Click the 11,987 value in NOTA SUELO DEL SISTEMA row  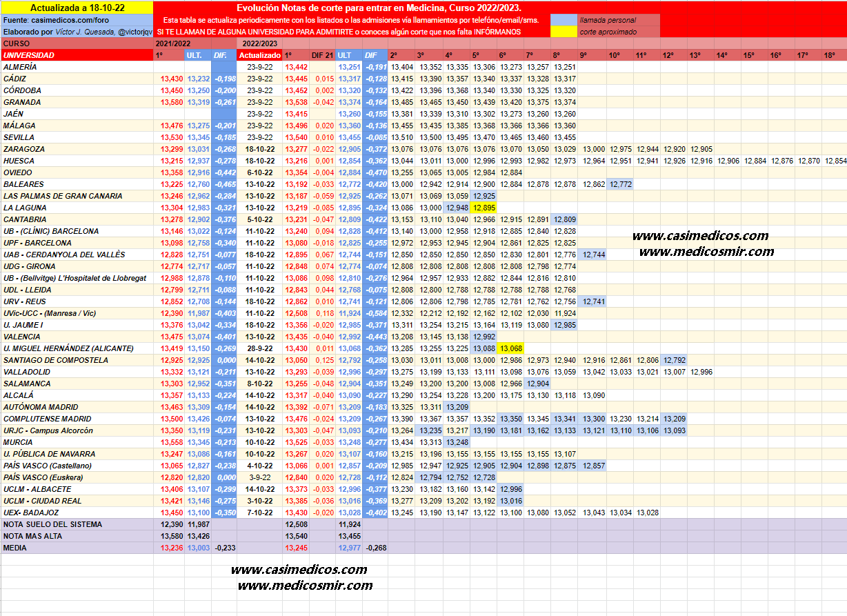tap(198, 524)
